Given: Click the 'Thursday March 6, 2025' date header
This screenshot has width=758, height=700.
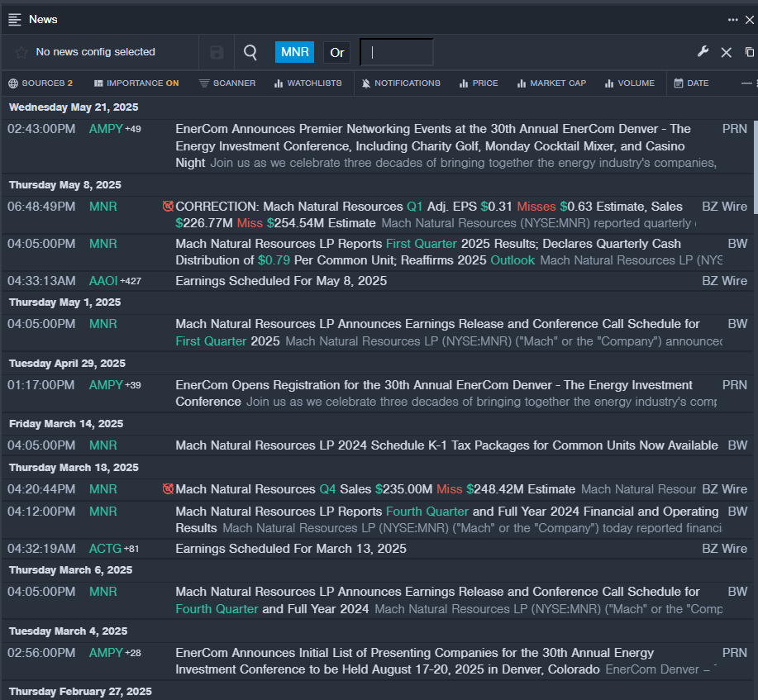Looking at the screenshot, I should (x=70, y=570).
